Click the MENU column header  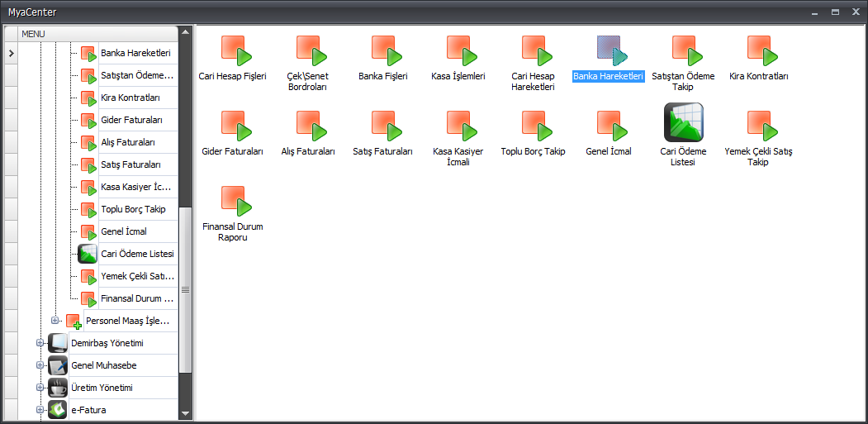98,34
